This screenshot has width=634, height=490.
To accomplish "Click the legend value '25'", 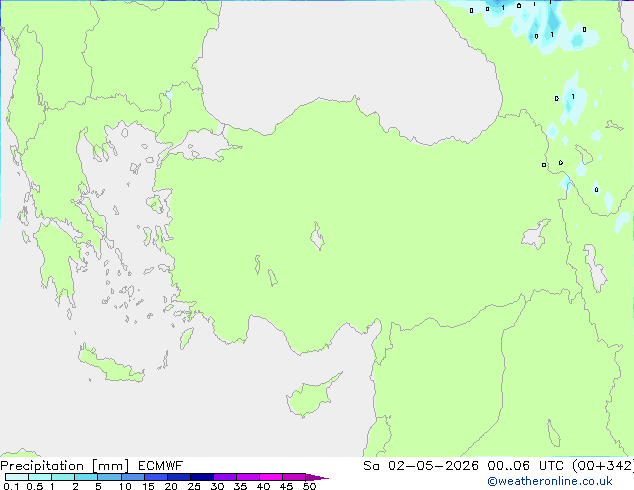I will click(x=194, y=486).
